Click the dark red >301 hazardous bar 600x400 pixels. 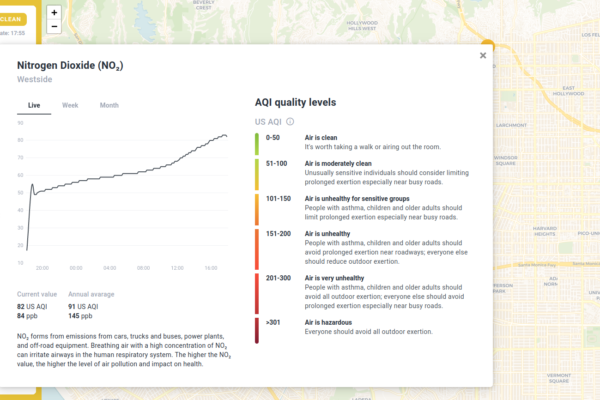click(x=258, y=329)
